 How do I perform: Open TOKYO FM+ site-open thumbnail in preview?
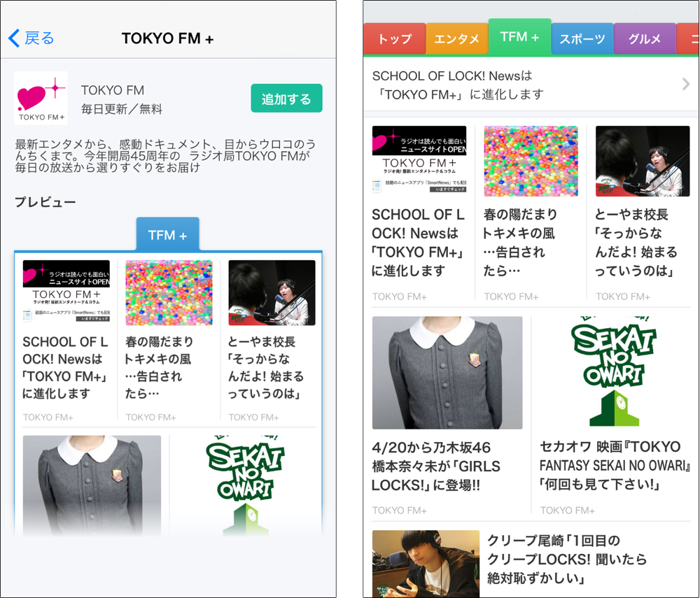(x=66, y=292)
